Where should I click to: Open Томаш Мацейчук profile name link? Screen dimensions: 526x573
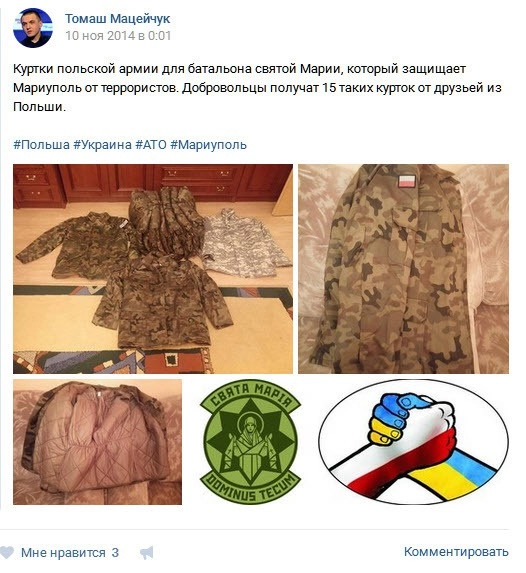pyautogui.click(x=117, y=19)
